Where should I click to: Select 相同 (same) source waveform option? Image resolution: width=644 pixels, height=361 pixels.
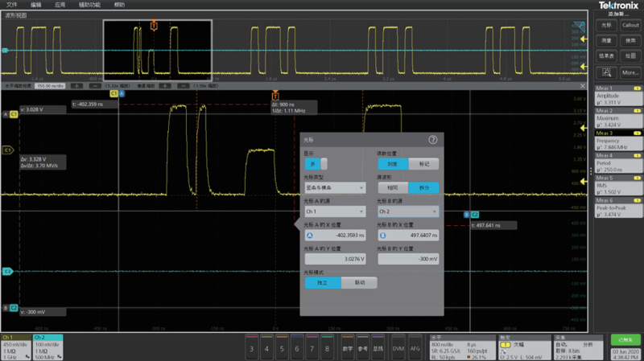click(393, 187)
